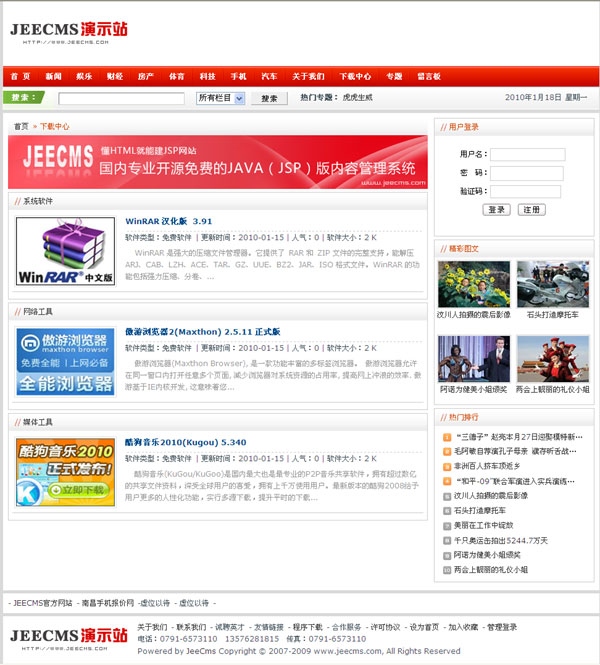Image resolution: width=600 pixels, height=665 pixels.
Task: Click the 石头打造摩托车 motorcycle thumbnail
Action: (x=553, y=284)
